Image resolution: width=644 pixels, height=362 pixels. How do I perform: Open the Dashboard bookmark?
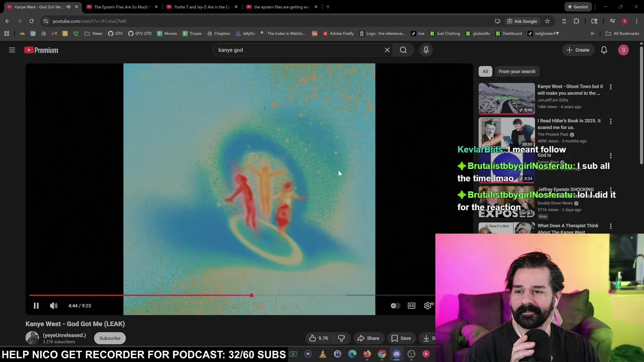pos(509,34)
